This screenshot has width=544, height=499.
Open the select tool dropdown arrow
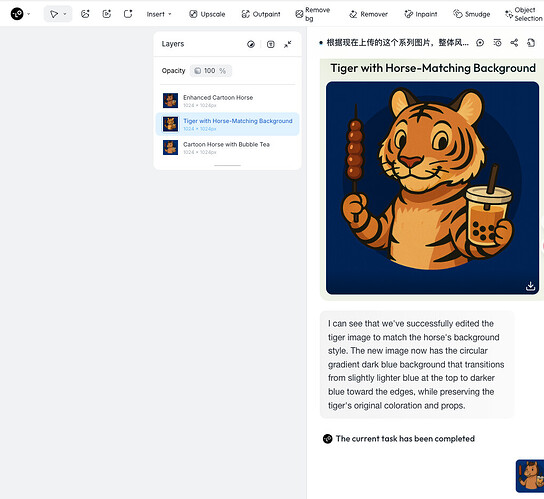(x=65, y=14)
